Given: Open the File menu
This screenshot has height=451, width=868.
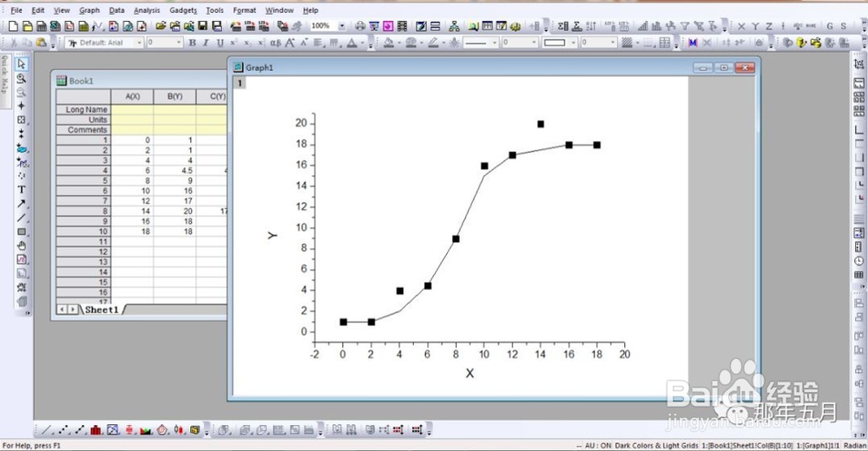Looking at the screenshot, I should pyautogui.click(x=16, y=10).
